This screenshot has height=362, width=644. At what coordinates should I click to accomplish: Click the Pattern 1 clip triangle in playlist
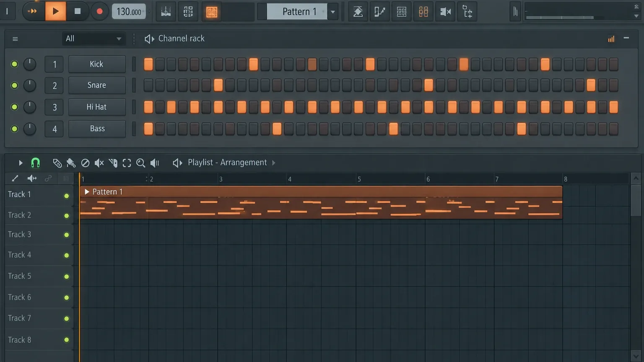[x=87, y=192]
